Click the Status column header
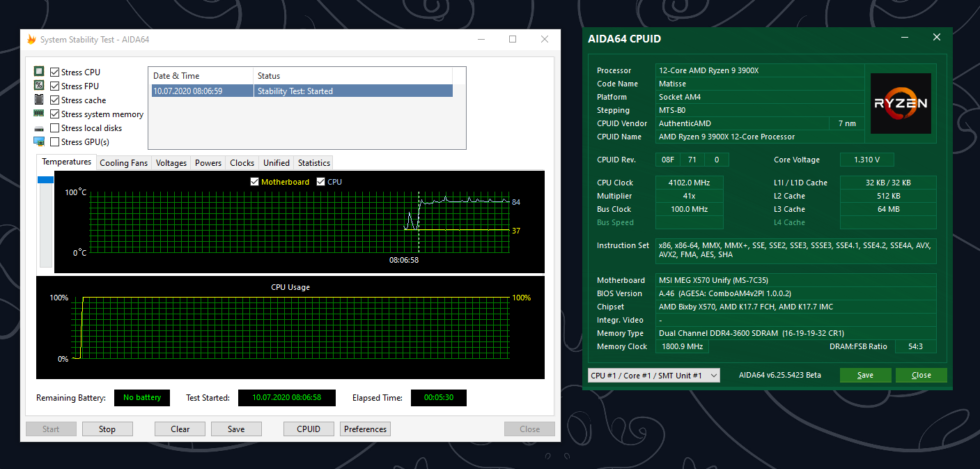980x469 pixels. (x=353, y=76)
